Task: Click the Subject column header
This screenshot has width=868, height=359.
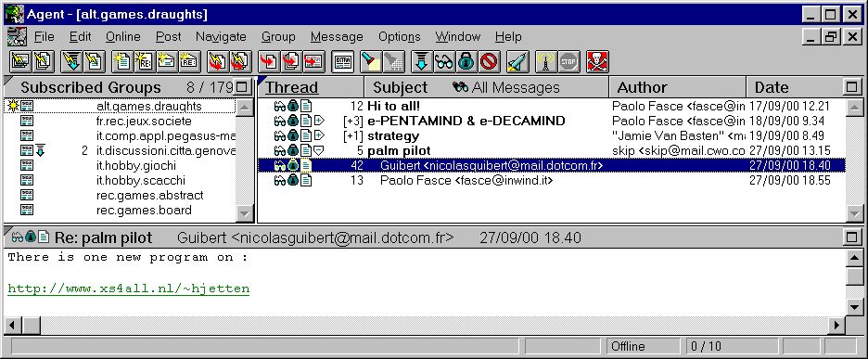Action: pyautogui.click(x=487, y=87)
